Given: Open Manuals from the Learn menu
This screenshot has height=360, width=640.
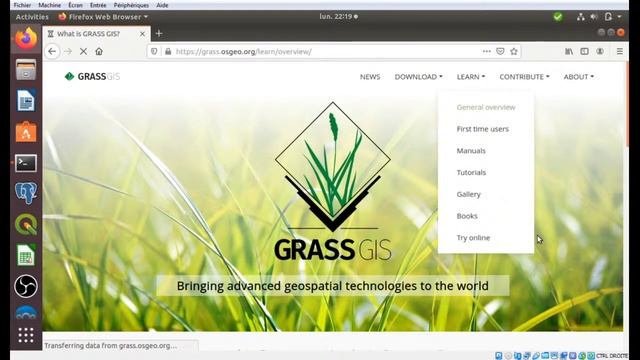Looking at the screenshot, I should 471,151.
